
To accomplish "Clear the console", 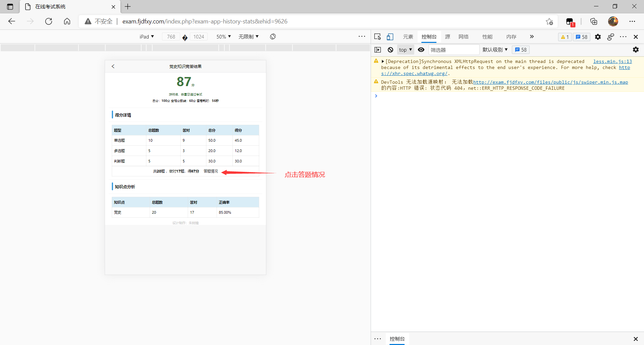I will point(390,50).
